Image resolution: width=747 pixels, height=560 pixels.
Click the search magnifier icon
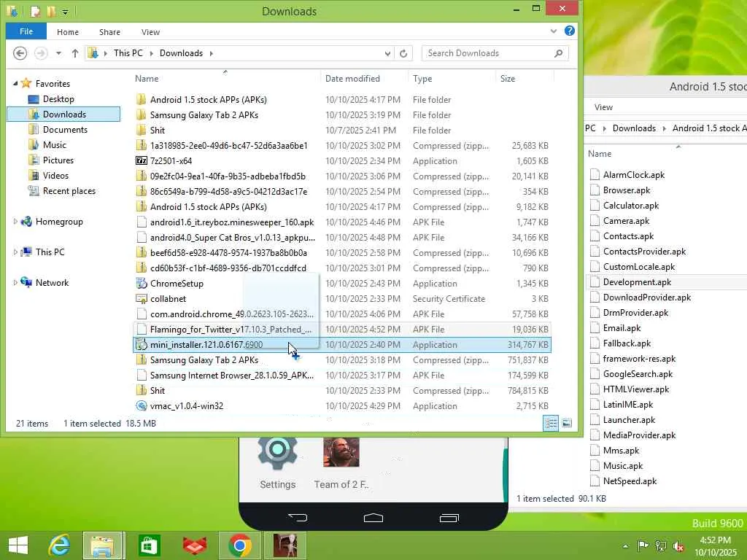[x=559, y=53]
